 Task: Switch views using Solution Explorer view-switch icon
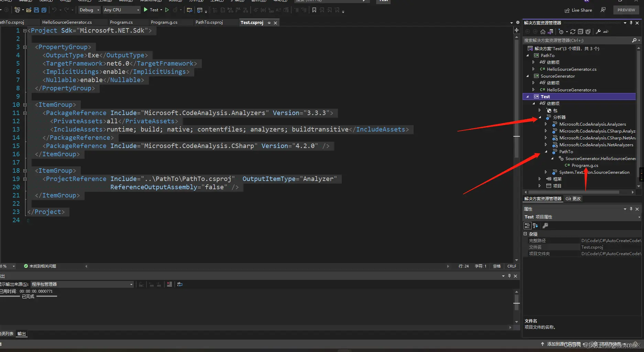[550, 32]
